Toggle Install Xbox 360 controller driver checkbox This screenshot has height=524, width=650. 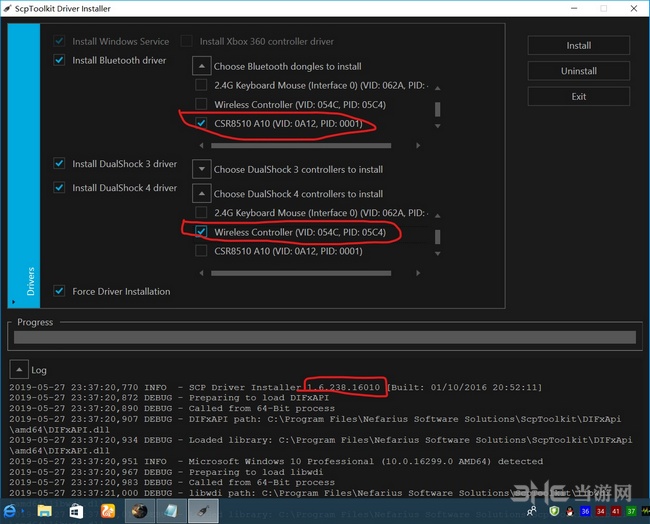[187, 41]
